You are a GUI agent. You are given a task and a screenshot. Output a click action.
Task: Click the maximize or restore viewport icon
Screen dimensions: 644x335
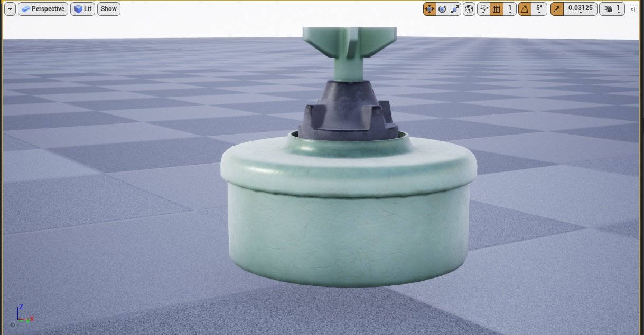(x=633, y=9)
